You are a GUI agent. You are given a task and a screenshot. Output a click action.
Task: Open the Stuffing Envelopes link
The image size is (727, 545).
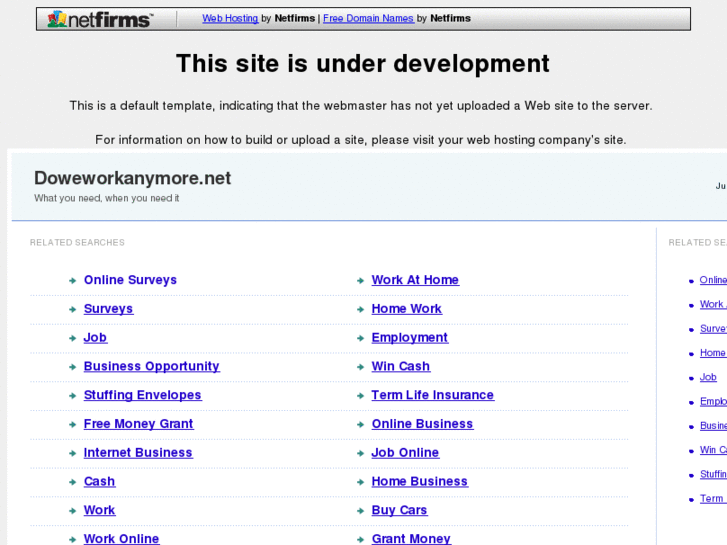click(142, 395)
